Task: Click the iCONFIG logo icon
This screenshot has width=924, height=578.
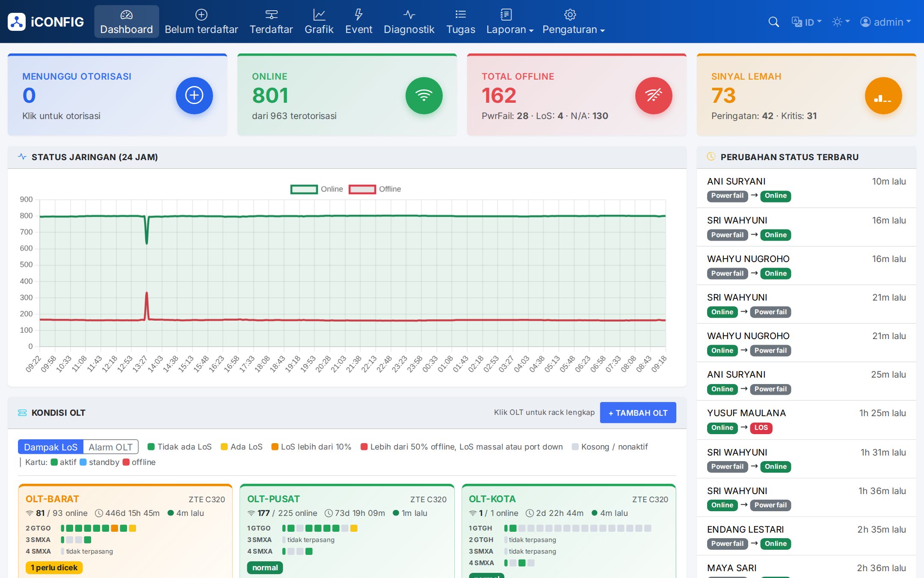Action: tap(17, 22)
